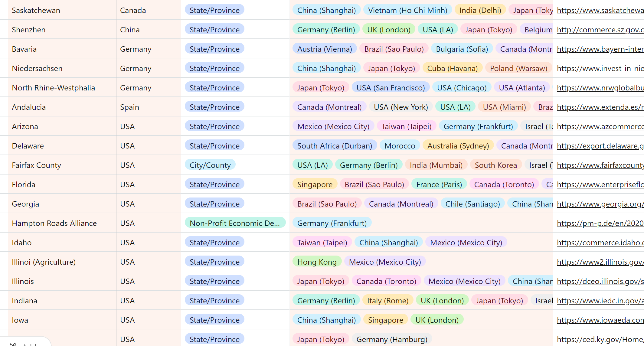The height and width of the screenshot is (346, 644).
Task: Open the Iowa iowaeda website link
Action: tap(600, 320)
